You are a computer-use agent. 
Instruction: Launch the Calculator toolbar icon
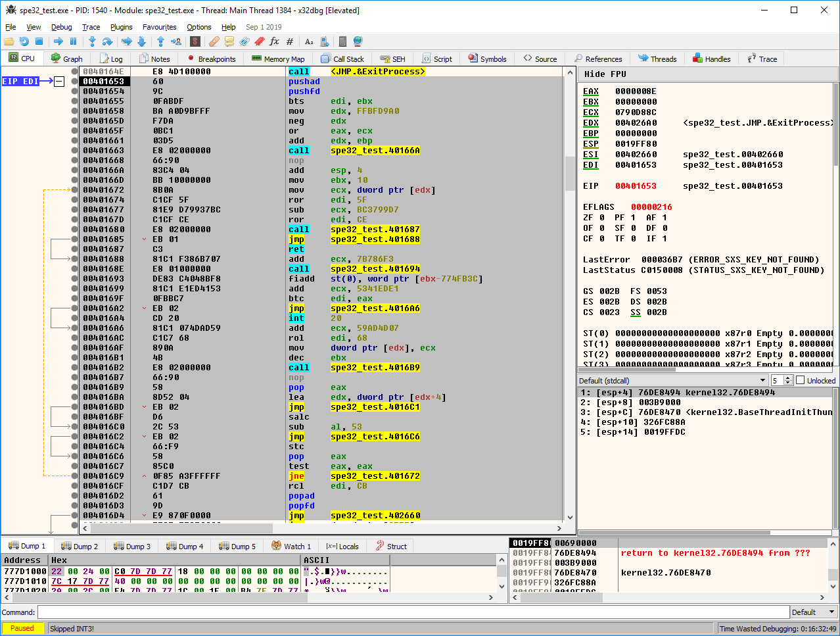[x=342, y=41]
